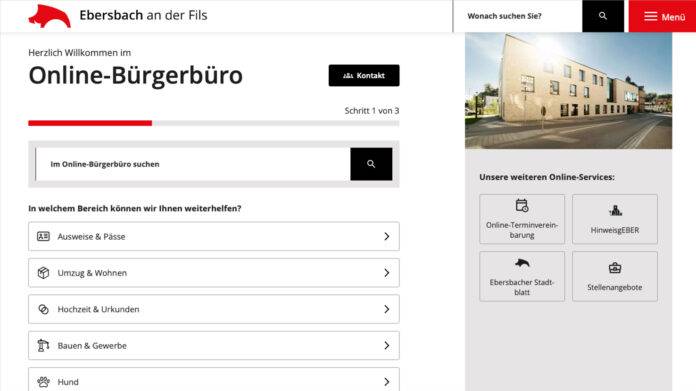This screenshot has height=391, width=696.
Task: Click the header search magnifier icon
Action: tap(603, 16)
